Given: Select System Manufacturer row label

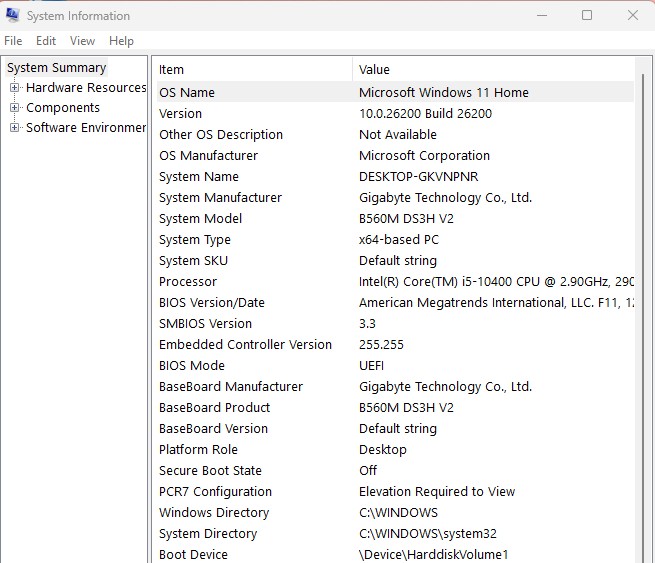Looking at the screenshot, I should (x=220, y=198).
